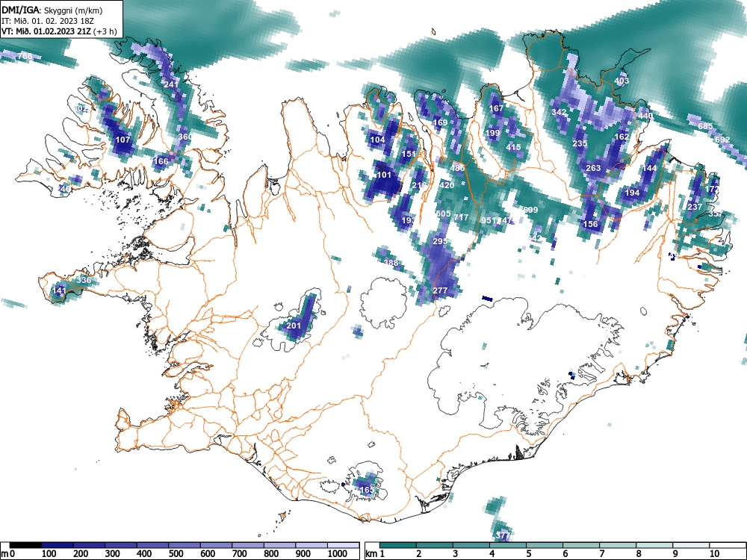
Task: Click the visibility value '420' on the map
Action: pos(447,185)
